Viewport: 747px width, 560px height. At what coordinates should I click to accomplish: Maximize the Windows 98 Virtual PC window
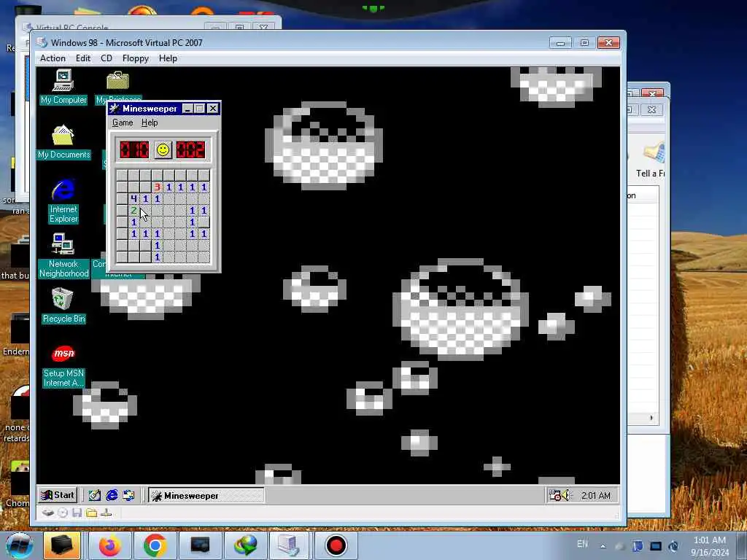[x=584, y=43]
